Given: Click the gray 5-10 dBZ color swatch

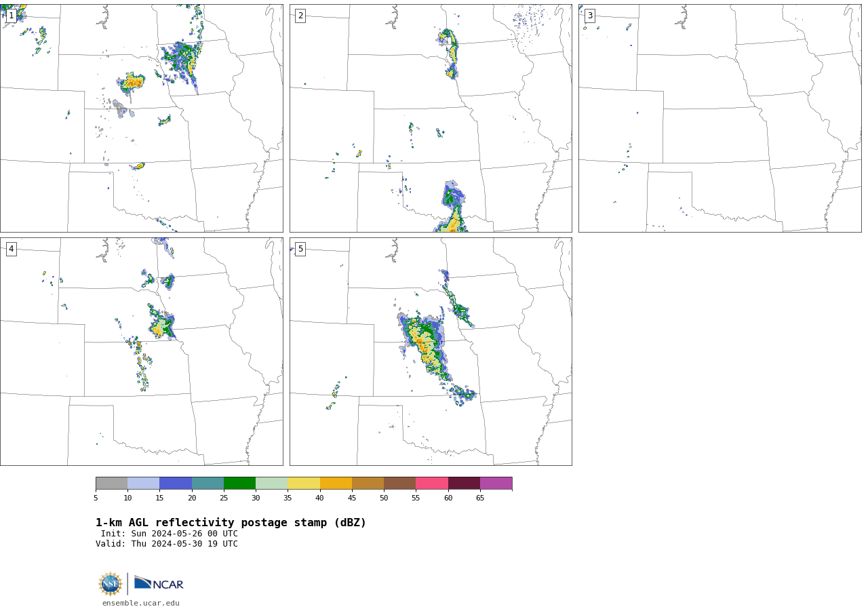Looking at the screenshot, I should click(x=111, y=483).
